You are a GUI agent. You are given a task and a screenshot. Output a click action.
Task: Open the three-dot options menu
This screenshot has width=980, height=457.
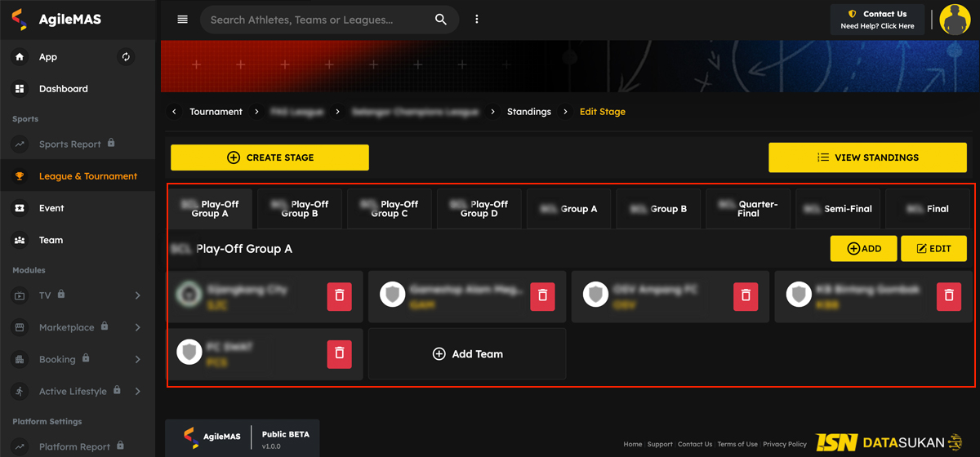pyautogui.click(x=477, y=20)
